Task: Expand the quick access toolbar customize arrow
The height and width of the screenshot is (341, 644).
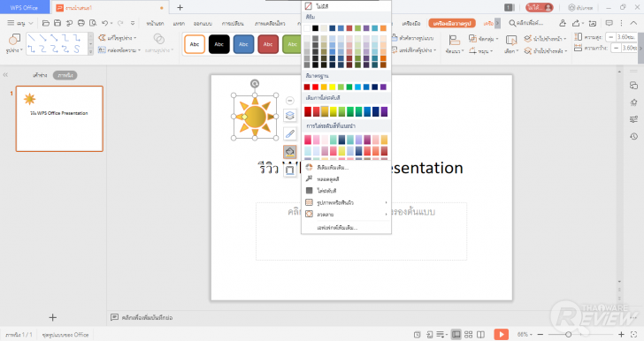Action: click(133, 23)
